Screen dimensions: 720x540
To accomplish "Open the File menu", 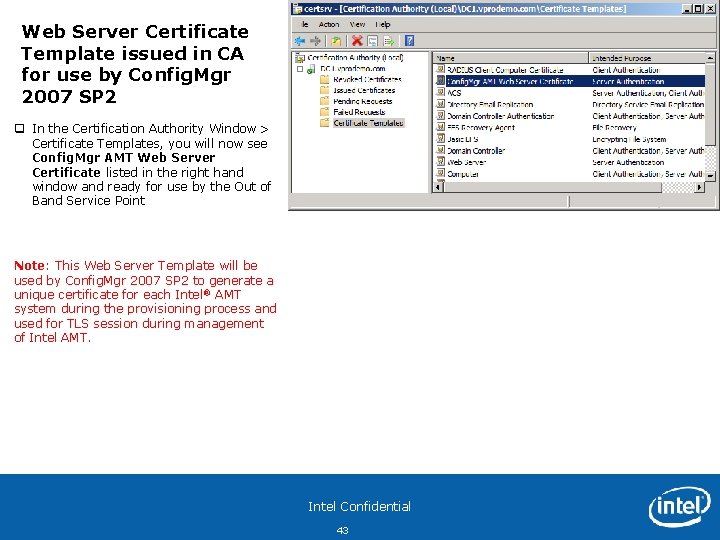I will [x=305, y=24].
